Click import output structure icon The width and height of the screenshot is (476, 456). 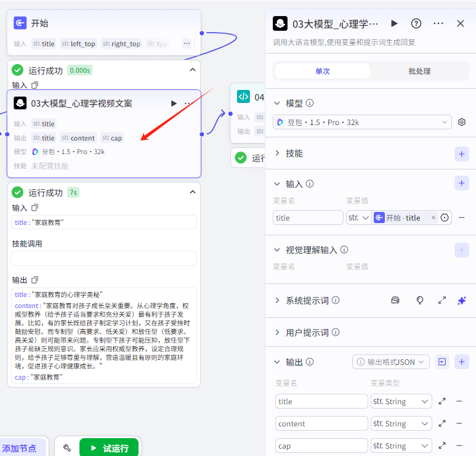(x=442, y=362)
